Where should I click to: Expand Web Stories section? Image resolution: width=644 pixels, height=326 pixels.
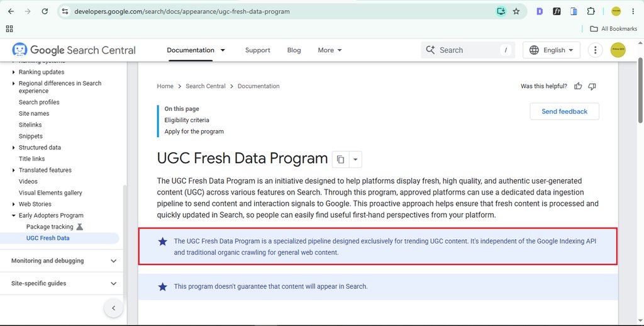14,204
